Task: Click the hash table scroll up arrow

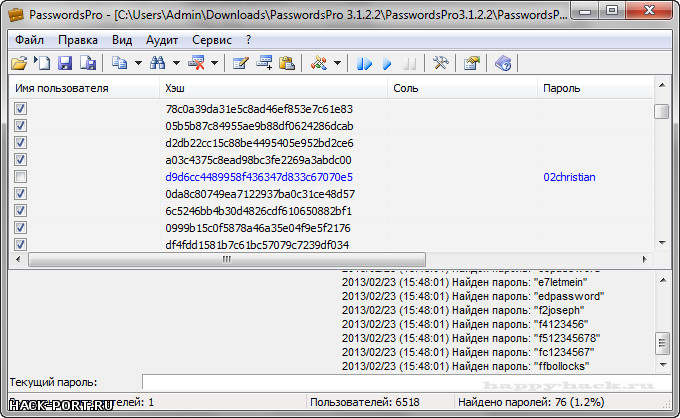Action: 662,85
